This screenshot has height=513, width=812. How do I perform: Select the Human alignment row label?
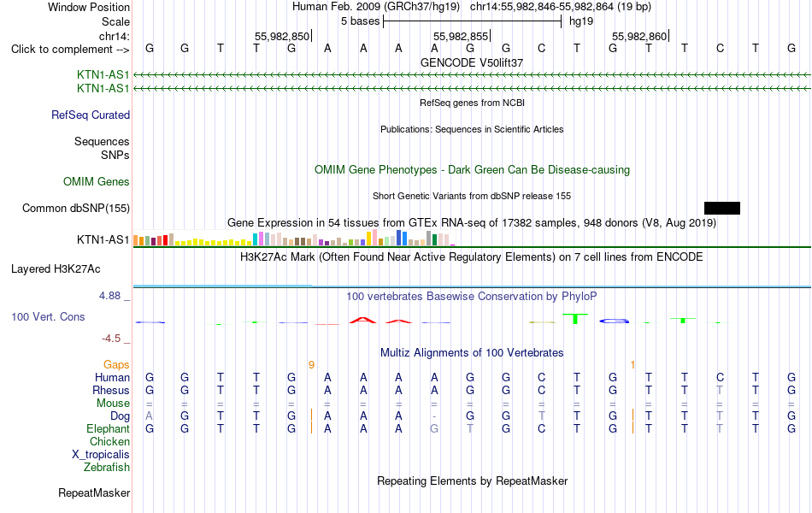[x=112, y=377]
